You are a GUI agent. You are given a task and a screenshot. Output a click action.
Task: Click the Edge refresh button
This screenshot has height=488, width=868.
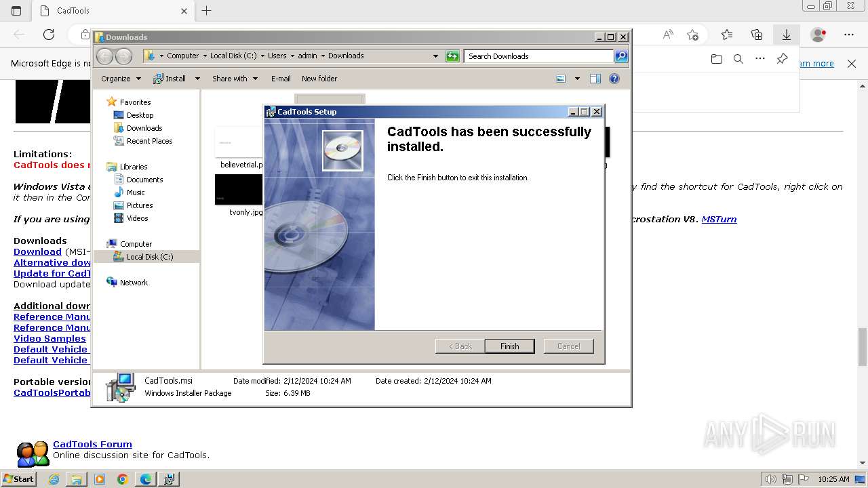(x=49, y=35)
